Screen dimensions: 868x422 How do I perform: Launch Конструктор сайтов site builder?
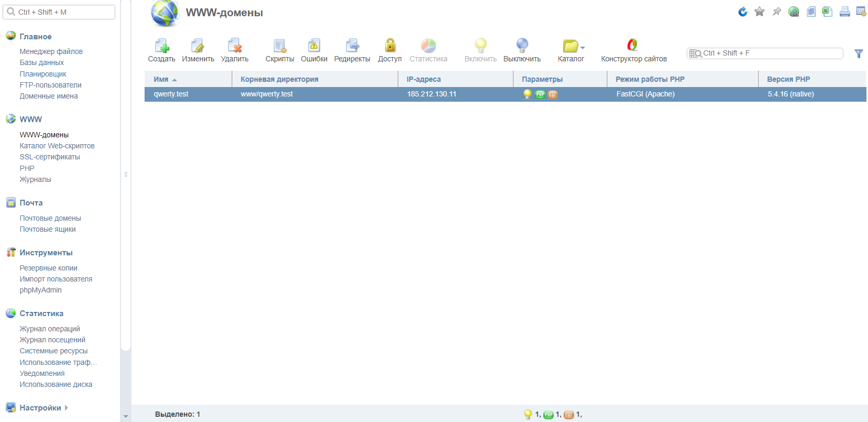(633, 46)
